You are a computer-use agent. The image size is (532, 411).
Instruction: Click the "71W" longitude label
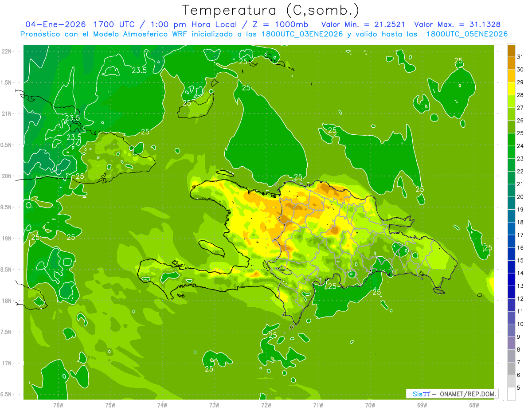(x=318, y=405)
